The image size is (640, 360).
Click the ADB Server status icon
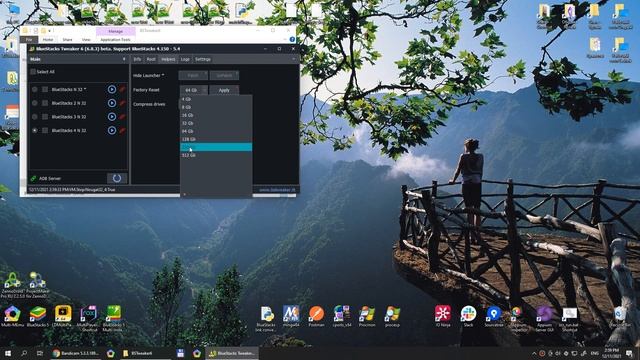[33, 178]
